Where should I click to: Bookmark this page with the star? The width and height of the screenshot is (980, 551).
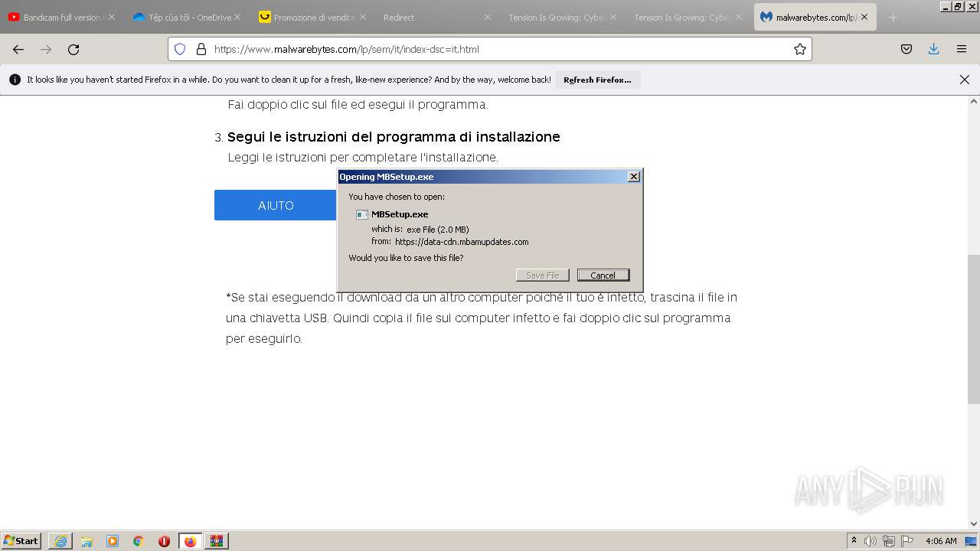click(800, 49)
